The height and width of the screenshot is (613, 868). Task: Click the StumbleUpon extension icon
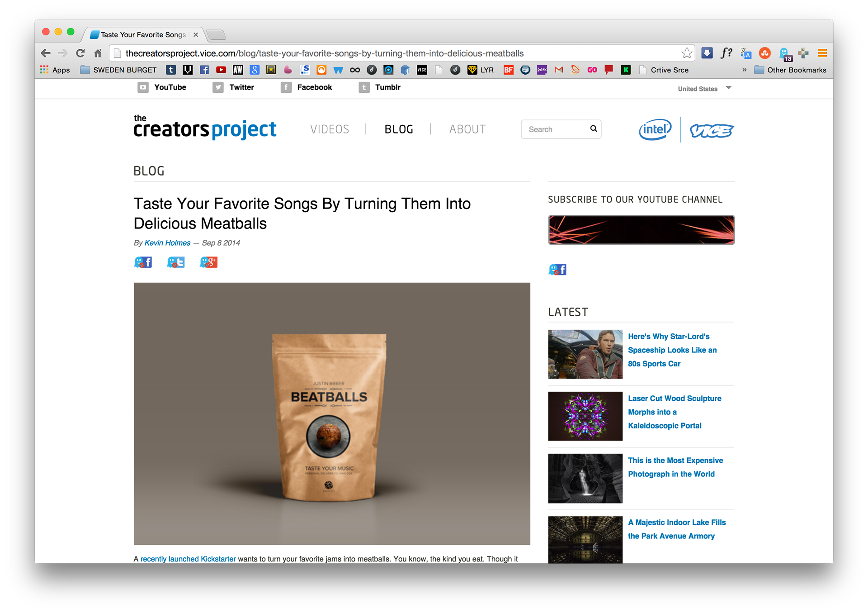[765, 53]
